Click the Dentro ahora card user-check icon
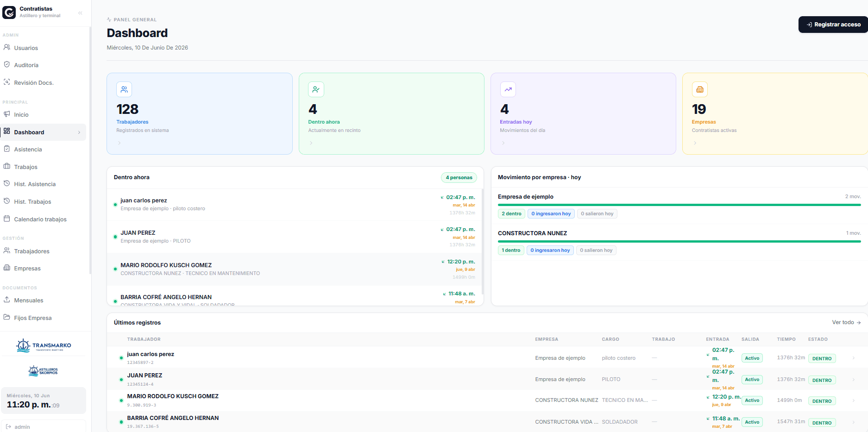The width and height of the screenshot is (868, 432). tap(316, 89)
